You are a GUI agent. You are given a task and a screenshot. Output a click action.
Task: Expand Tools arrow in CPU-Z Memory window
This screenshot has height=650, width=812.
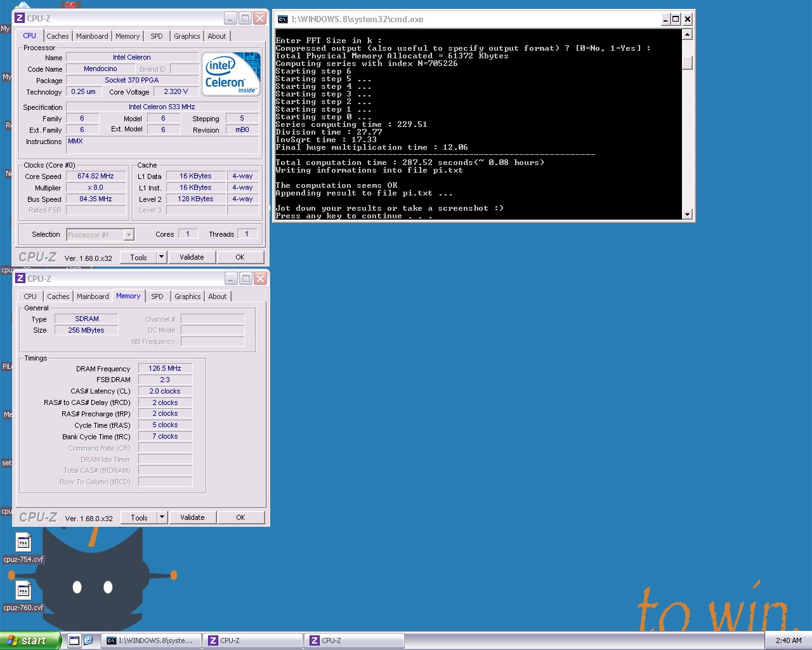tap(162, 517)
